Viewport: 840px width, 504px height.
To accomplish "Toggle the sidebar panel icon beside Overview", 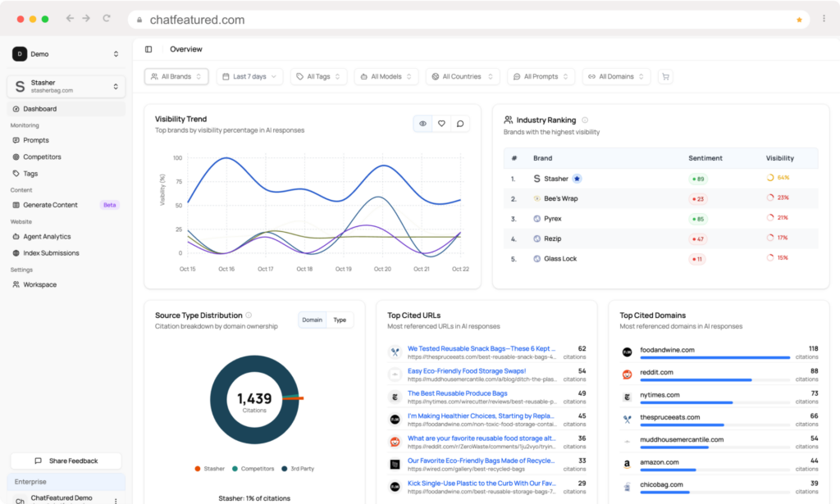I will tap(148, 49).
